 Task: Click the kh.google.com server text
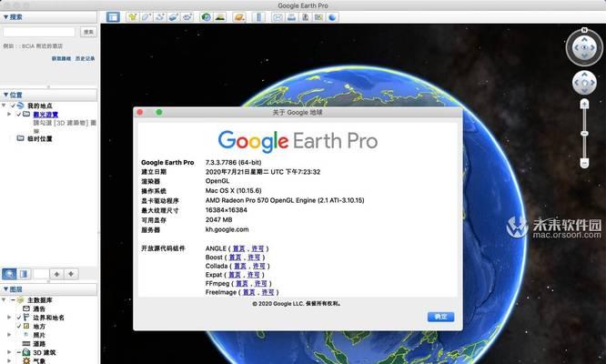tap(227, 229)
